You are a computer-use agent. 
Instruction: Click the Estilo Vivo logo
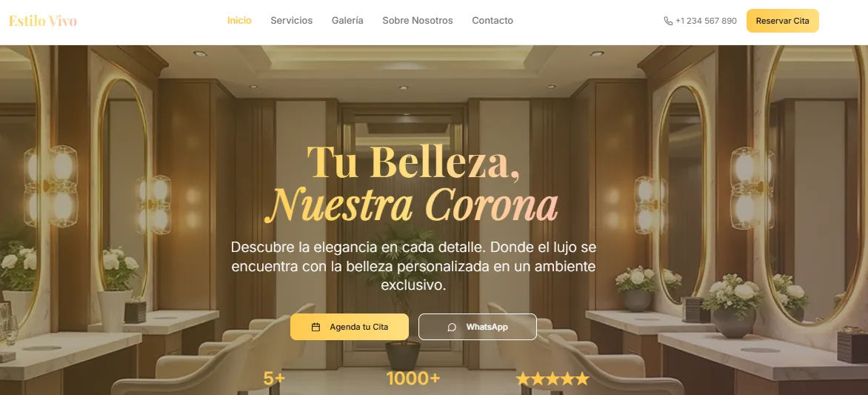[x=43, y=21]
